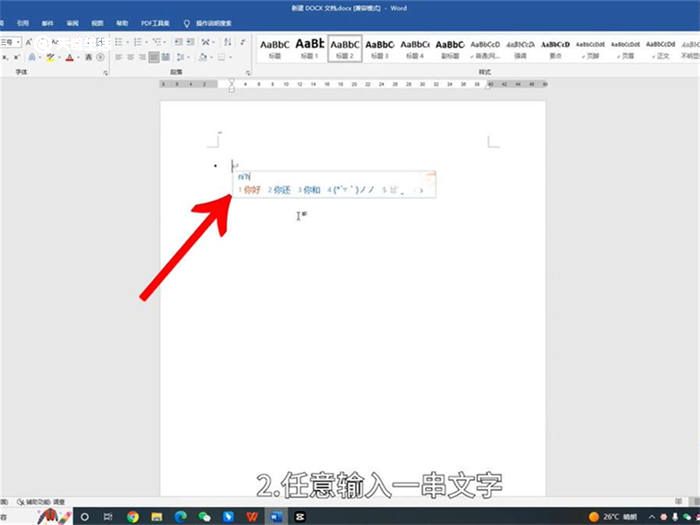The height and width of the screenshot is (525, 700).
Task: Align text left in paragraph group
Action: pyautogui.click(x=118, y=57)
